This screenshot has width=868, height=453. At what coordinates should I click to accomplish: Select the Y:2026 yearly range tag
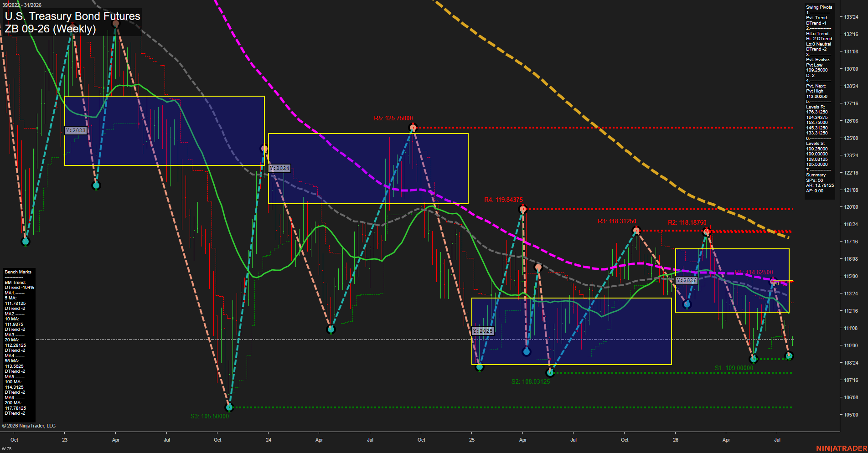click(x=687, y=280)
